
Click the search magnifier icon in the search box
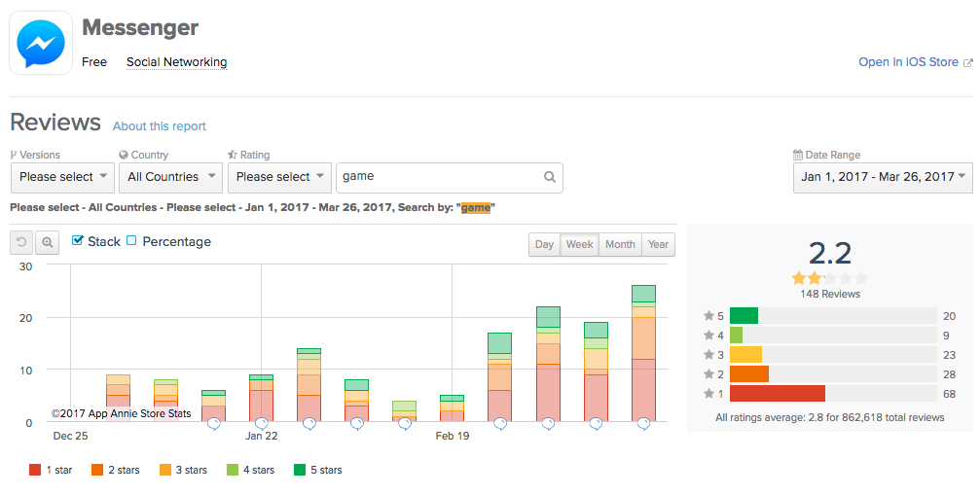[550, 177]
